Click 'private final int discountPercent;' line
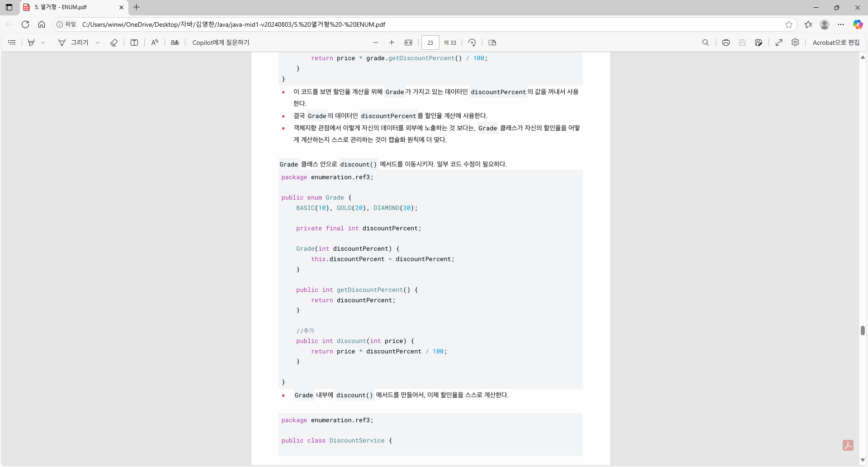 coord(359,229)
